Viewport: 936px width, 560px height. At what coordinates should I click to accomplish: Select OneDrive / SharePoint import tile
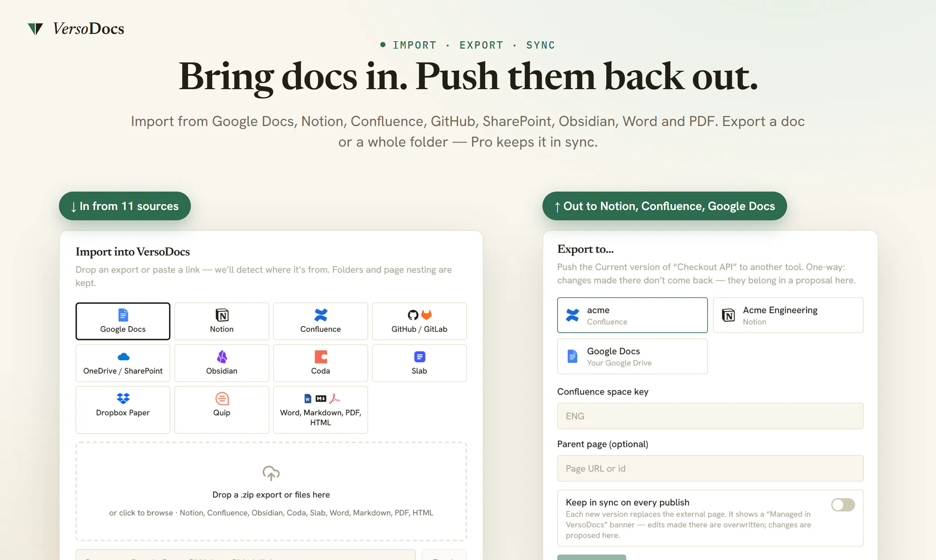(123, 363)
